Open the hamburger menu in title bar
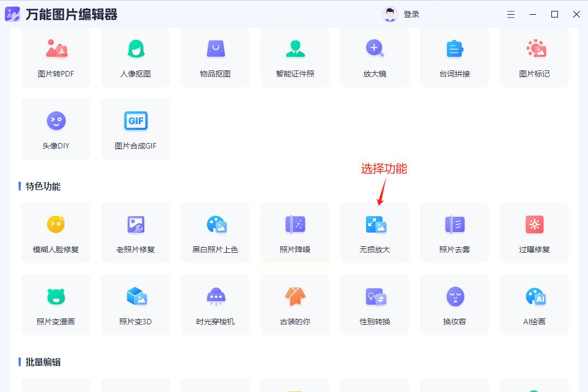Image resolution: width=588 pixels, height=392 pixels. pyautogui.click(x=511, y=14)
